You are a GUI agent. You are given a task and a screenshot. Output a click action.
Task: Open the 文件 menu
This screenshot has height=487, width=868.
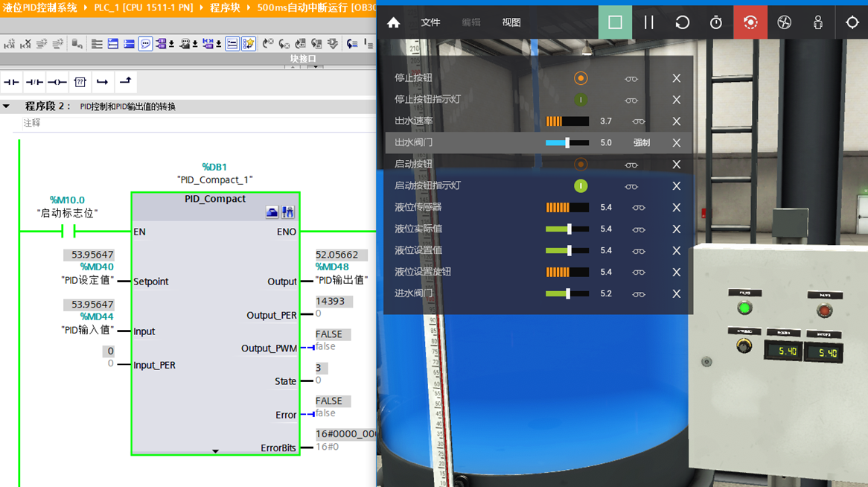click(430, 22)
